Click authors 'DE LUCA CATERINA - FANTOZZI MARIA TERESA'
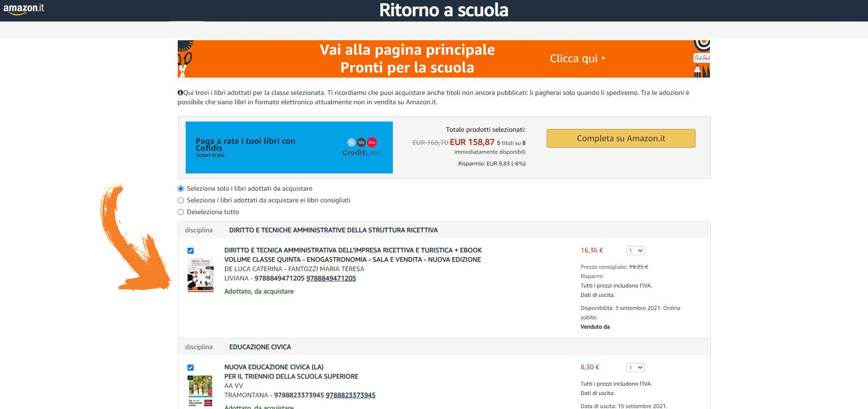 (294, 269)
